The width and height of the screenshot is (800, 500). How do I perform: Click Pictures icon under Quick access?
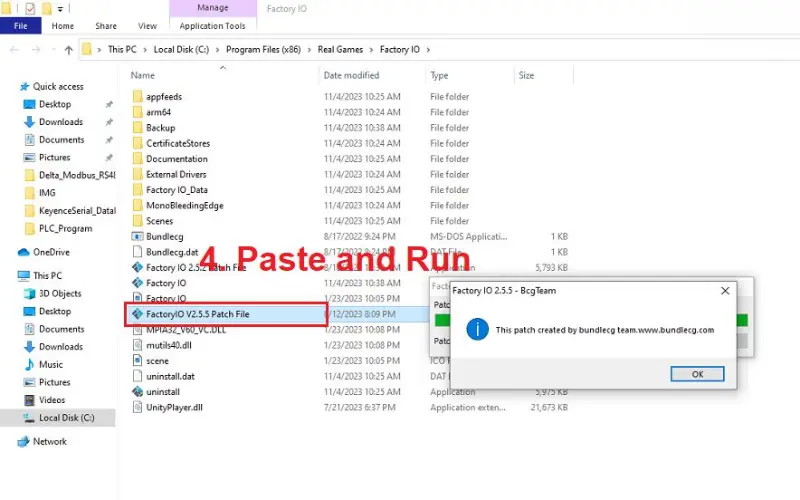click(x=29, y=158)
